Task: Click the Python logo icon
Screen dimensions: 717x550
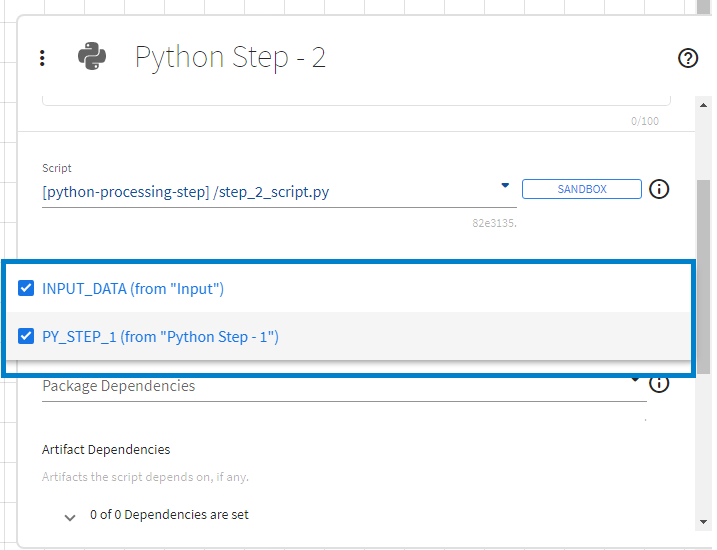Action: (x=92, y=57)
